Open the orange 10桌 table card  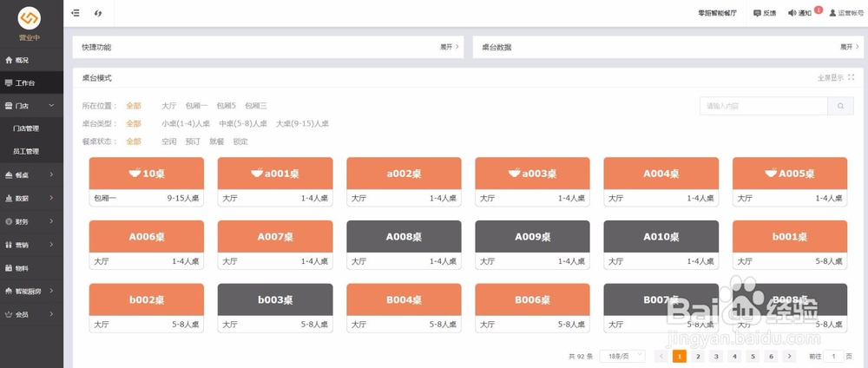tap(147, 173)
